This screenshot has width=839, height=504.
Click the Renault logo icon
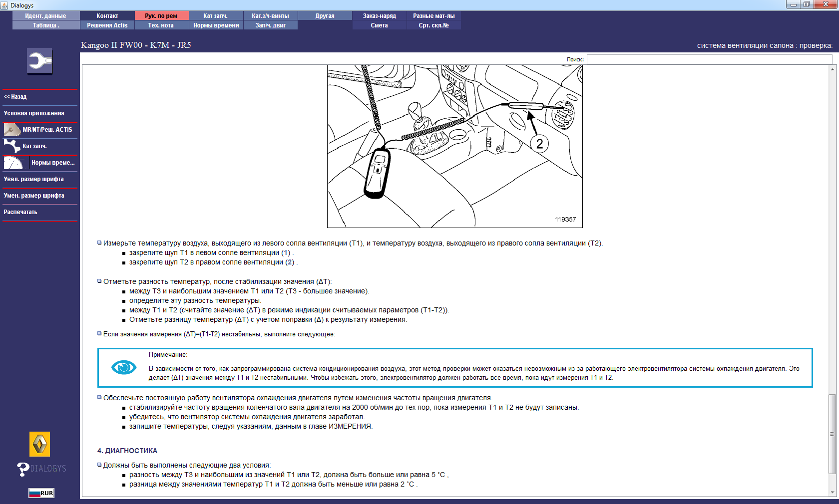[x=39, y=444]
